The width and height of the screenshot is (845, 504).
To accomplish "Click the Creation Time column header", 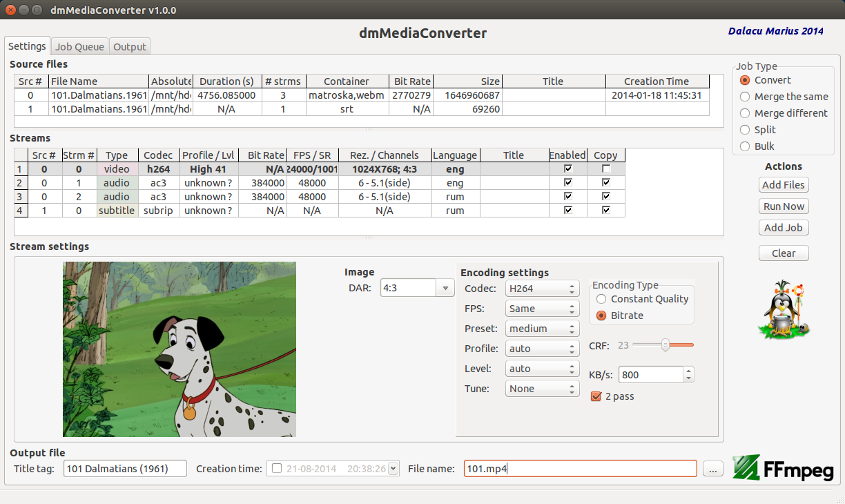I will pos(657,81).
